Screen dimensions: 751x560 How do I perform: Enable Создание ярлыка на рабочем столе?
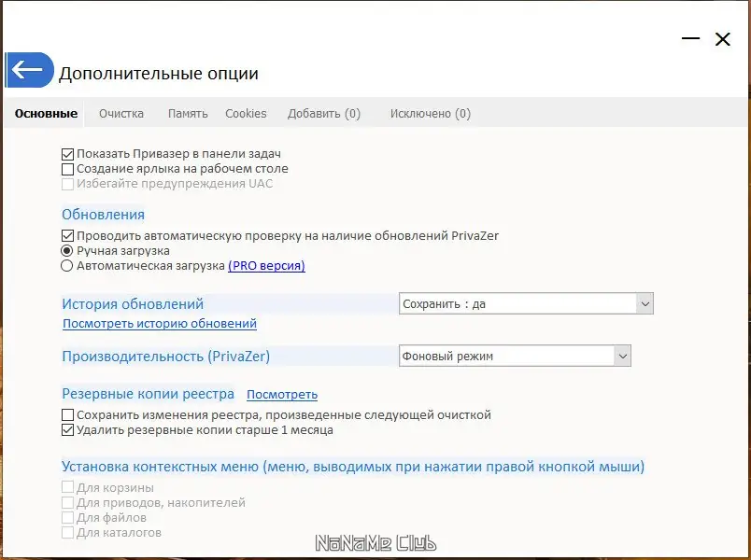click(x=67, y=169)
